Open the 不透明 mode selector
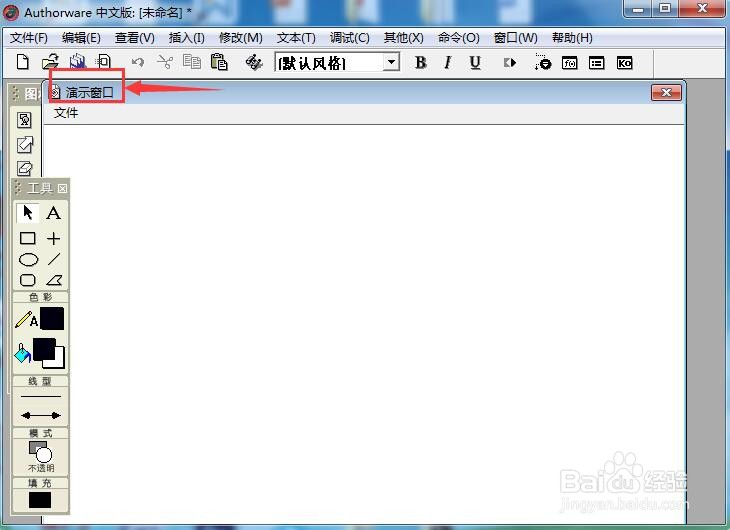 [41, 456]
